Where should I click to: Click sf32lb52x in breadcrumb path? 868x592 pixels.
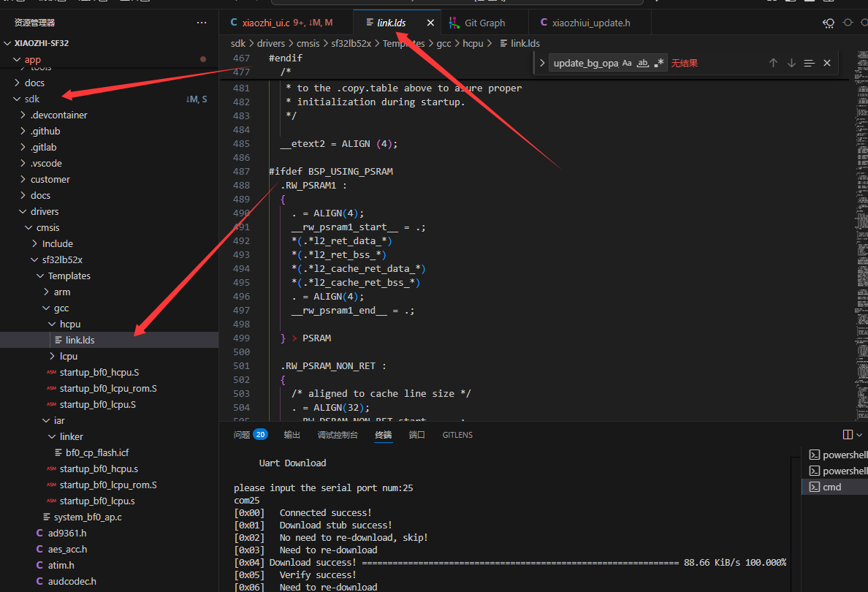[351, 43]
